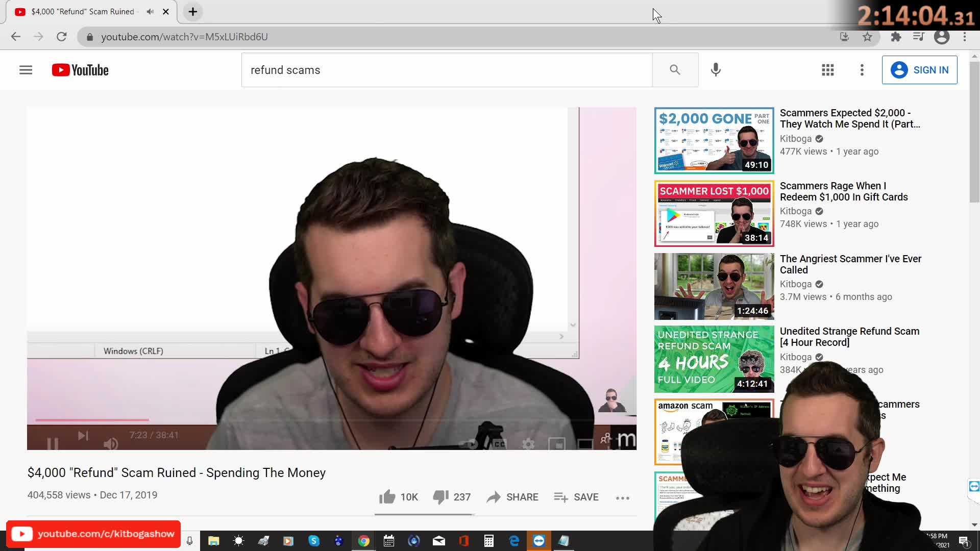Go forward in browser

pyautogui.click(x=38, y=37)
